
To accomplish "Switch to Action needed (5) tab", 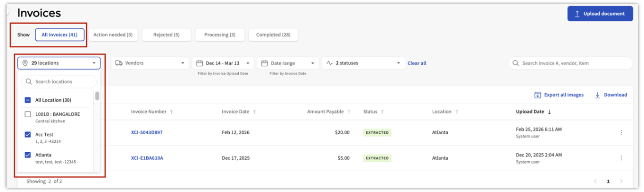I will 113,35.
